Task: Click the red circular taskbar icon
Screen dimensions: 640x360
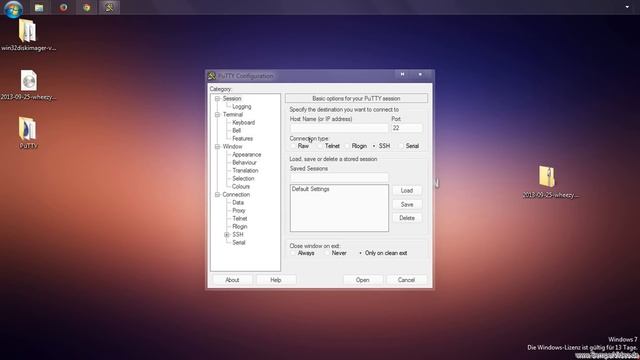Action: pyautogui.click(x=63, y=7)
